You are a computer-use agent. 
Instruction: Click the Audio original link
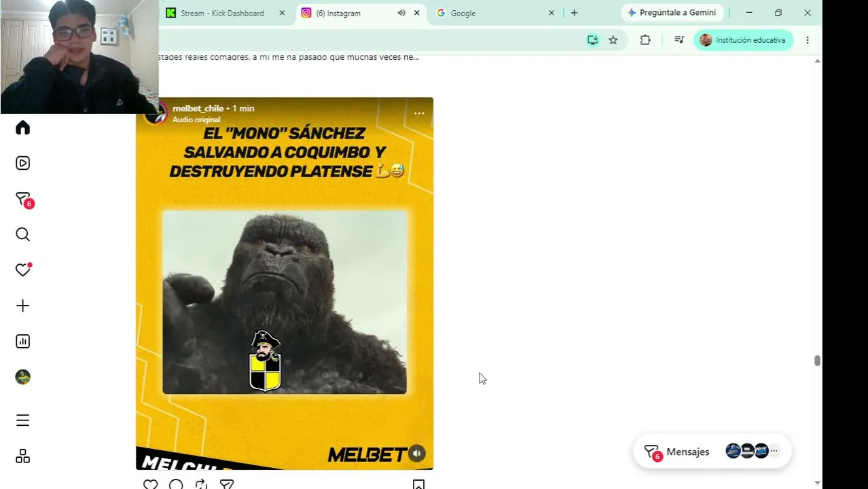[196, 120]
